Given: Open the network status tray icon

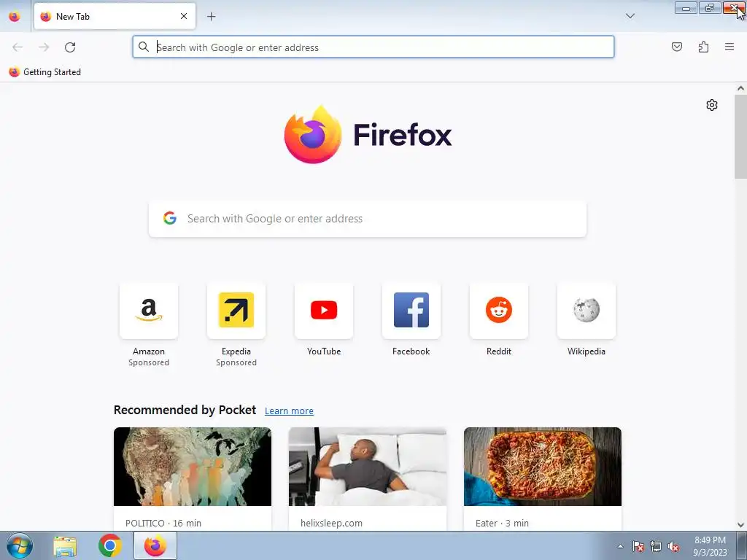Looking at the screenshot, I should click(656, 546).
